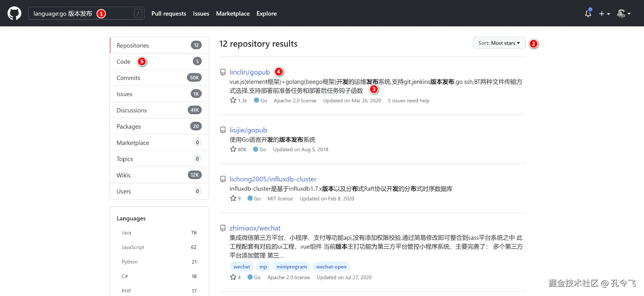Click the star icon for lisijie/gopub
The width and height of the screenshot is (644, 296).
pos(233,149)
